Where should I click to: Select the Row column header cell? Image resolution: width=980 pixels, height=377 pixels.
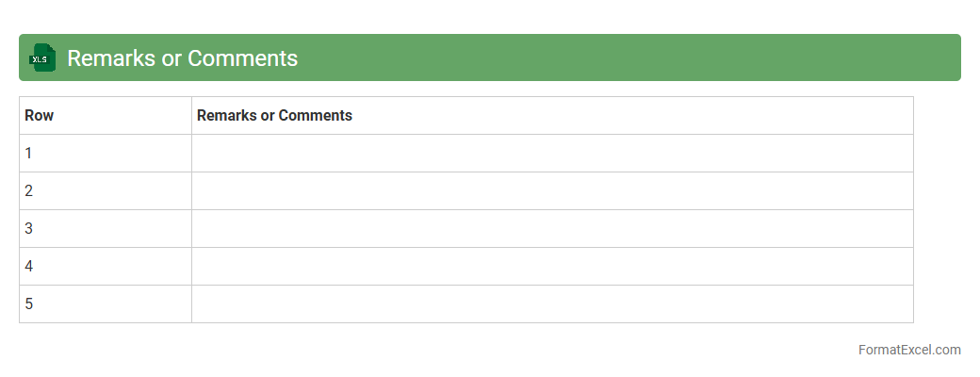tap(105, 116)
